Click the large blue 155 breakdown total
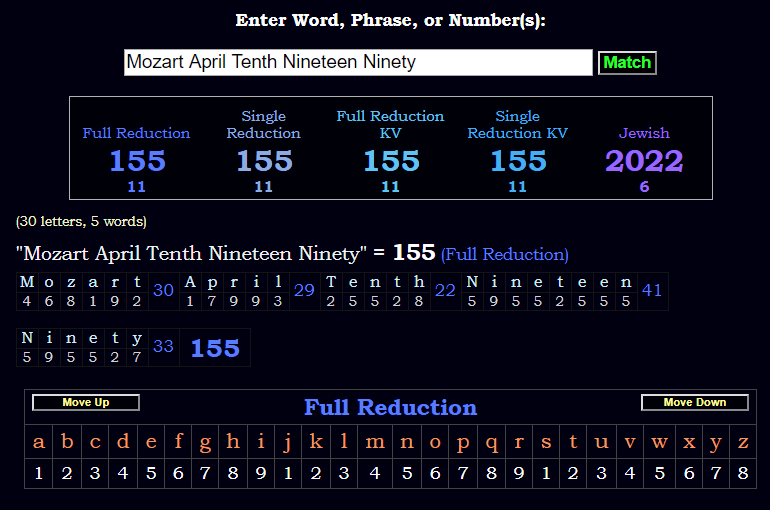 (215, 348)
